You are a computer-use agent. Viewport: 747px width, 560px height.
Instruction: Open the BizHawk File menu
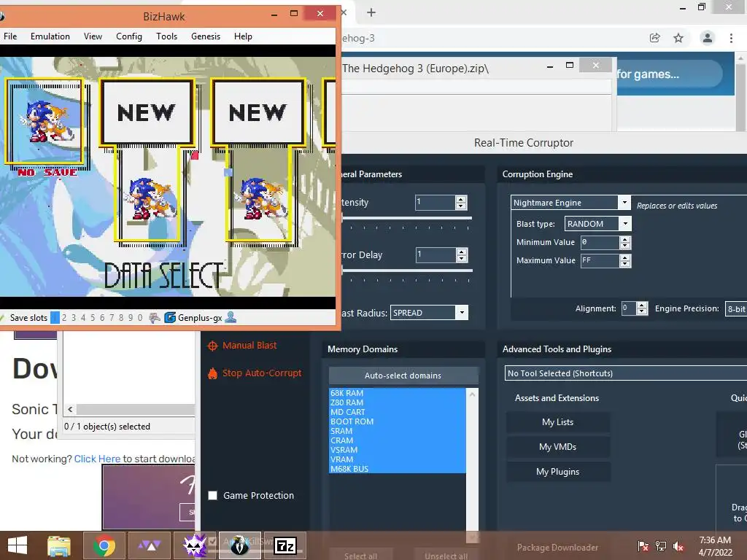coord(10,36)
